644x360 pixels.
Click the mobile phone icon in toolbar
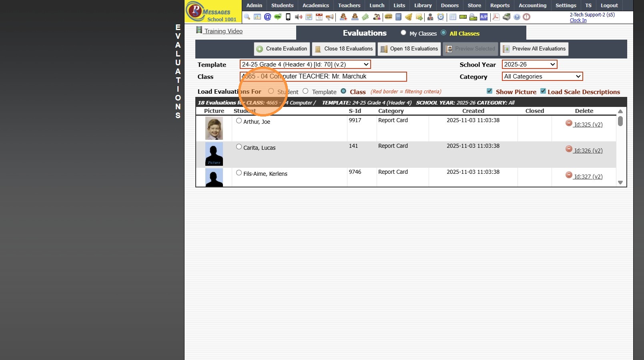pyautogui.click(x=288, y=17)
